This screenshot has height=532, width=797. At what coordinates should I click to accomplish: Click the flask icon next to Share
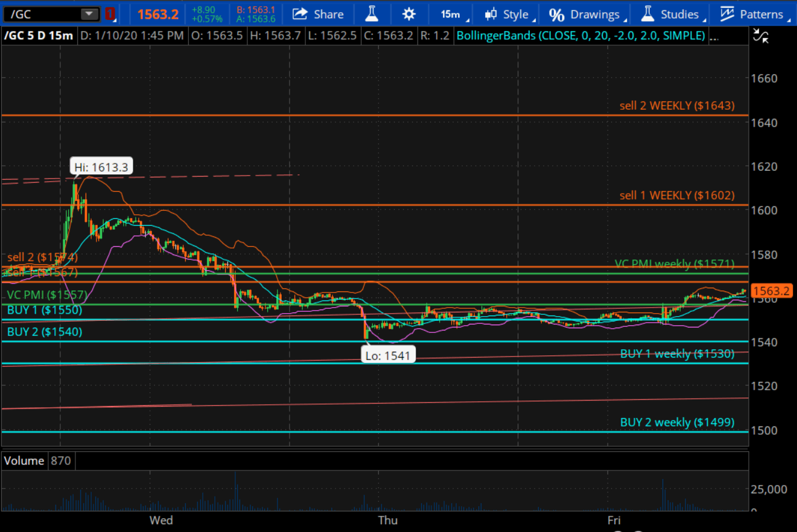[370, 14]
